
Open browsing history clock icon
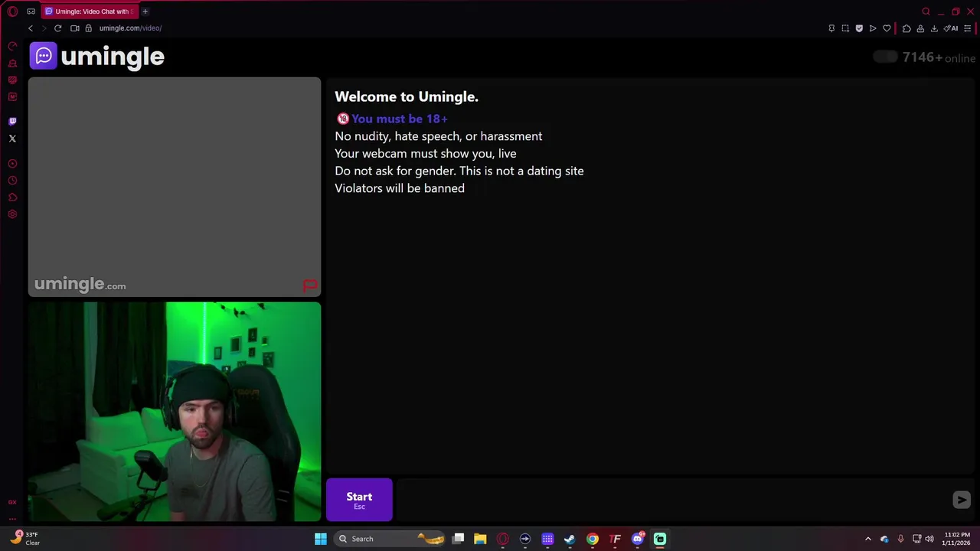12,181
